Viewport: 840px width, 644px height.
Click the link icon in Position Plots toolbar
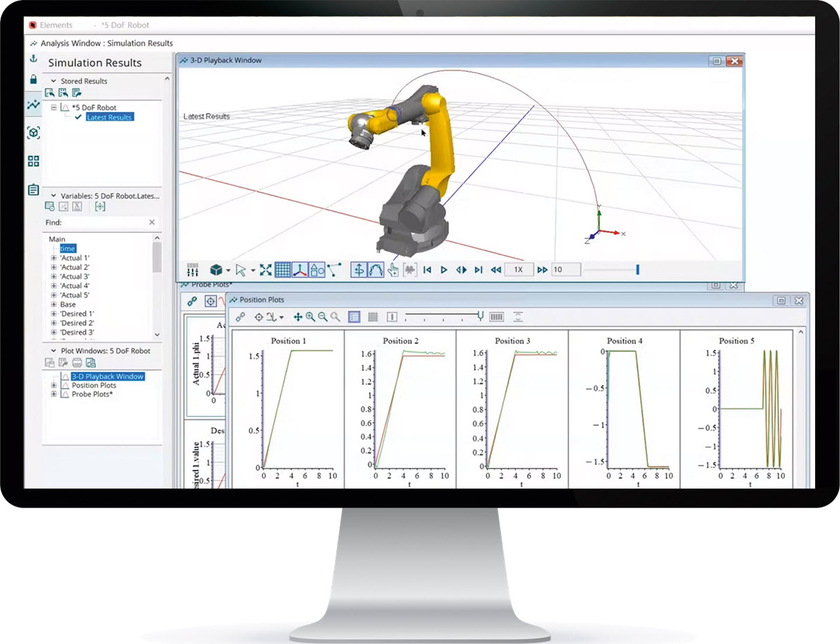coord(240,316)
